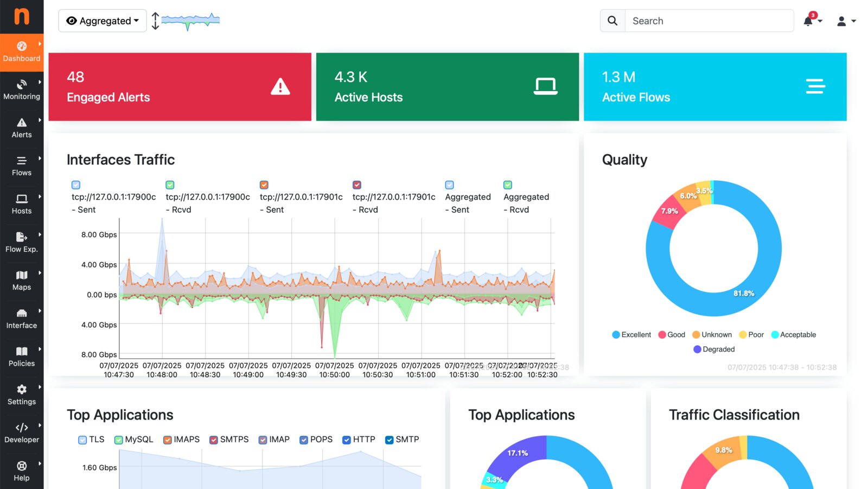Screen dimensions: 868x489
Task: Click the Traffic Classification heading
Action: tap(735, 415)
